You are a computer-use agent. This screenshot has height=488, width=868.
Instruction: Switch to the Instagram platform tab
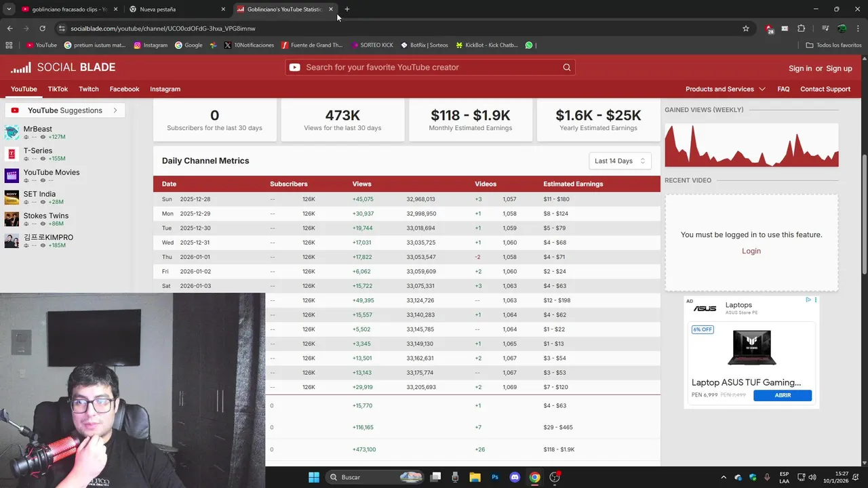point(165,89)
